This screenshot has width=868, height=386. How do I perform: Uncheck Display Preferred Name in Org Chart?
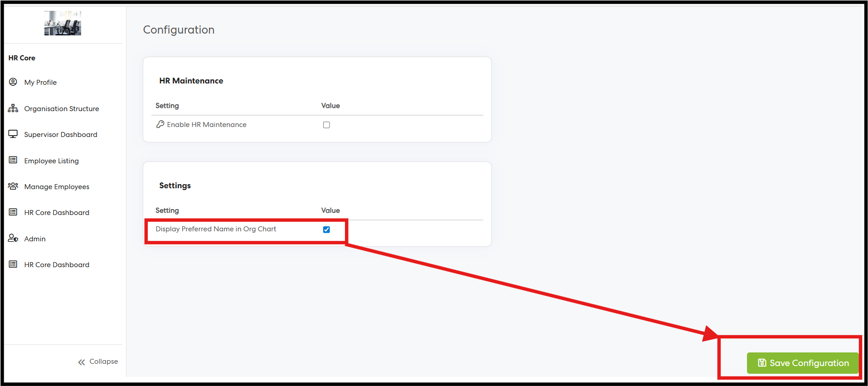click(x=326, y=230)
